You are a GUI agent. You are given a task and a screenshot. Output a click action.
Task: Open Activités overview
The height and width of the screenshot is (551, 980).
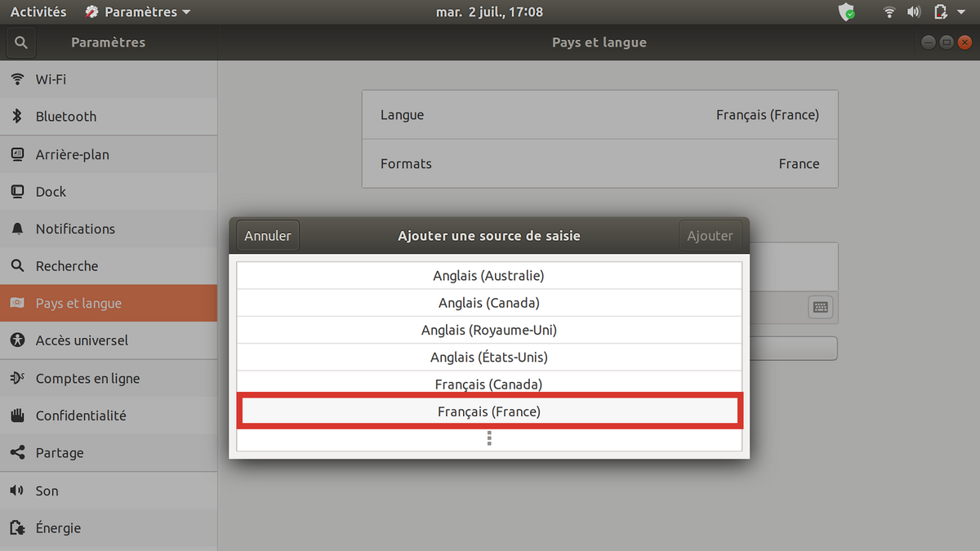coord(38,12)
